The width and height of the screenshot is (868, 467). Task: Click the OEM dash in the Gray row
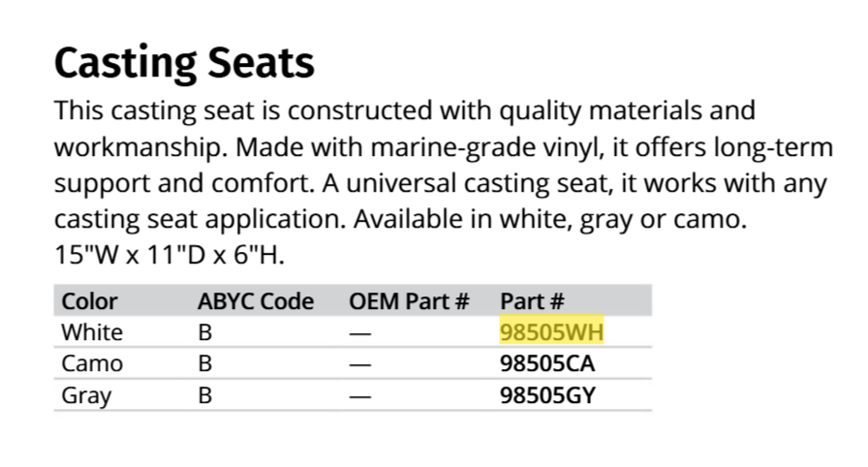360,396
